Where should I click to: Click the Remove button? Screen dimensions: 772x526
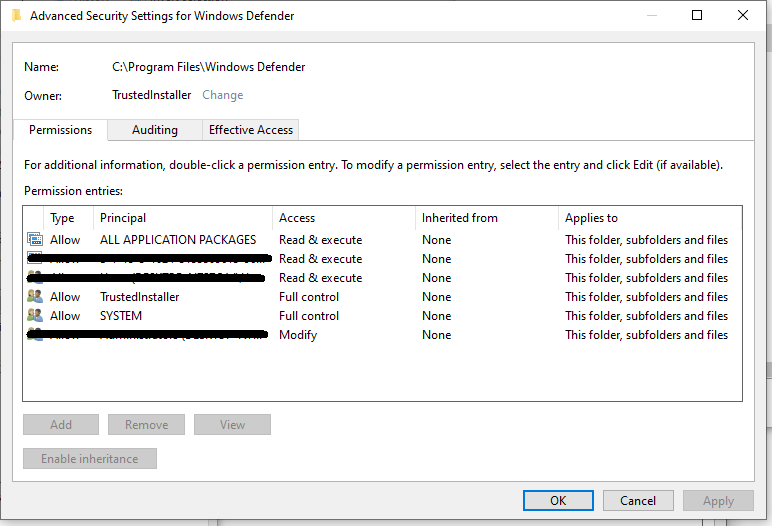[x=146, y=425]
